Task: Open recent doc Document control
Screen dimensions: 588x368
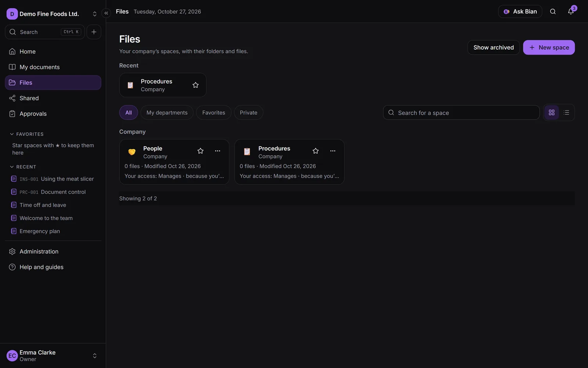Action: click(53, 192)
